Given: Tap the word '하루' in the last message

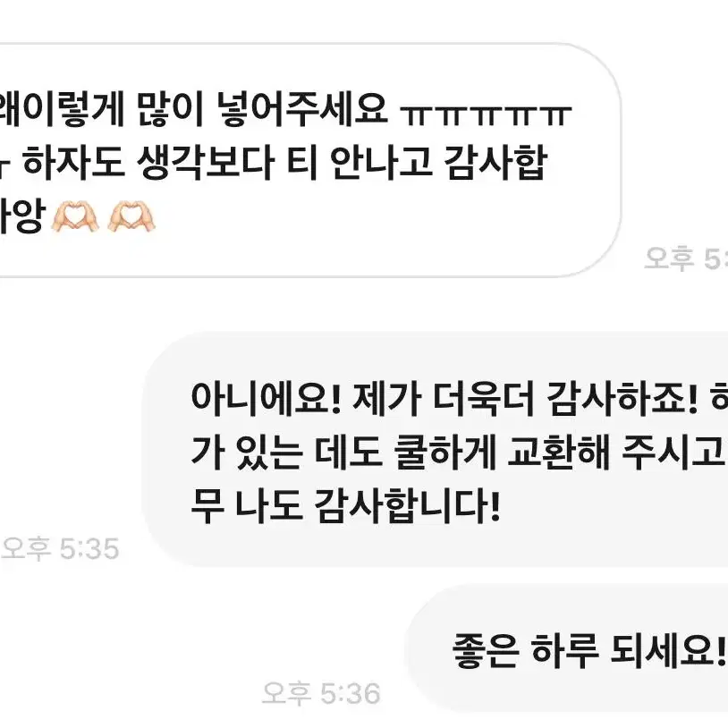Looking at the screenshot, I should 564,650.
